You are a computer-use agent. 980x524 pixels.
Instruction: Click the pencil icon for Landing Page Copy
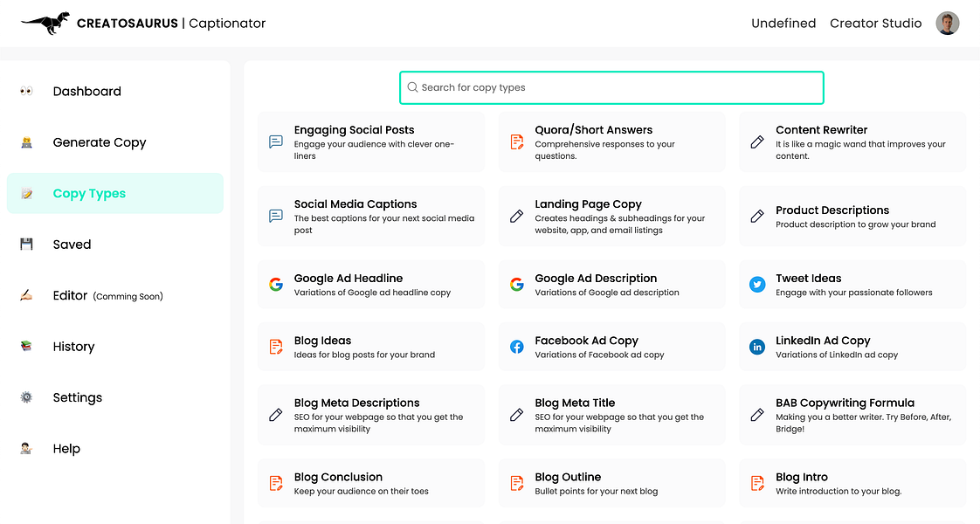tap(517, 216)
